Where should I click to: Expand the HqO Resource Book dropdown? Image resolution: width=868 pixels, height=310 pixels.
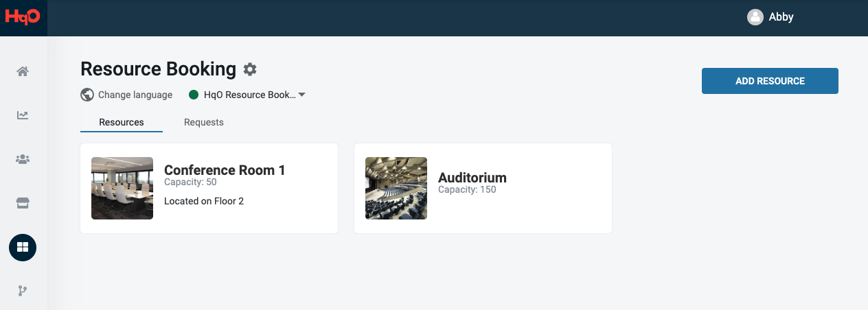[250, 95]
